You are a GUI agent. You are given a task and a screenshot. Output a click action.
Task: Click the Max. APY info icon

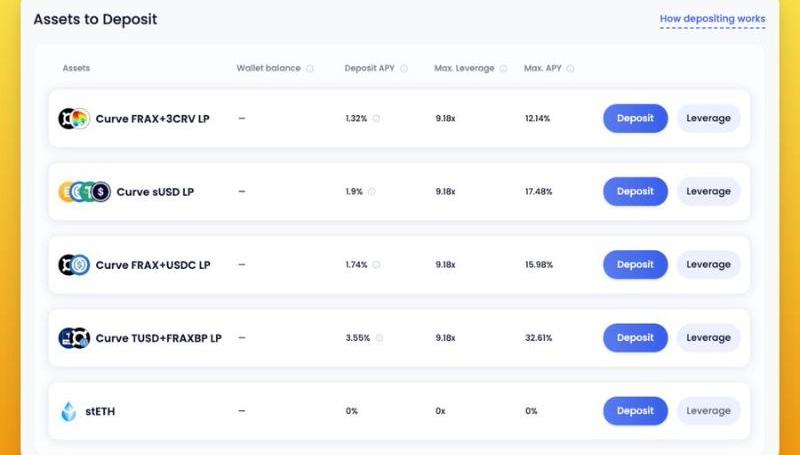pos(570,68)
